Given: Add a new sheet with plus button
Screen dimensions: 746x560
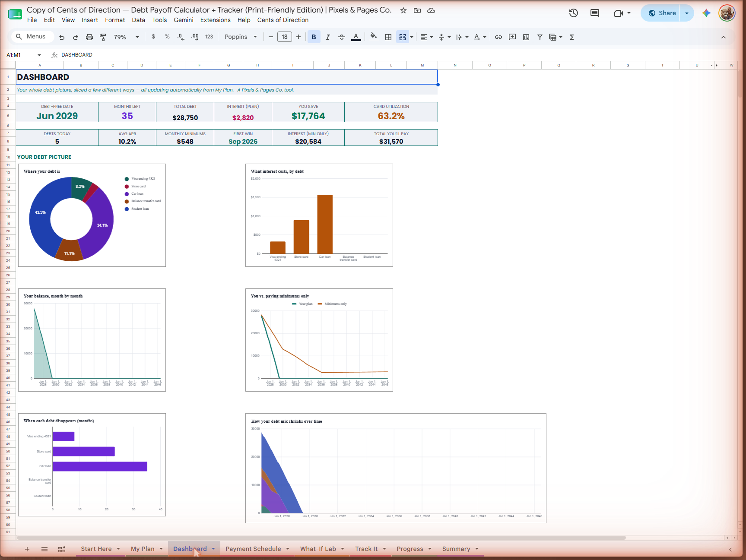Looking at the screenshot, I should click(x=27, y=549).
